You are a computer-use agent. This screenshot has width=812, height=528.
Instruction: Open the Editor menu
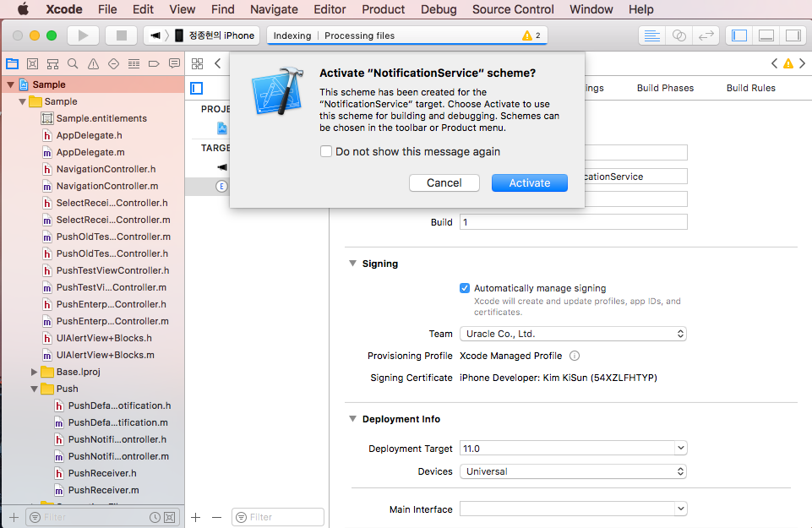(x=330, y=9)
